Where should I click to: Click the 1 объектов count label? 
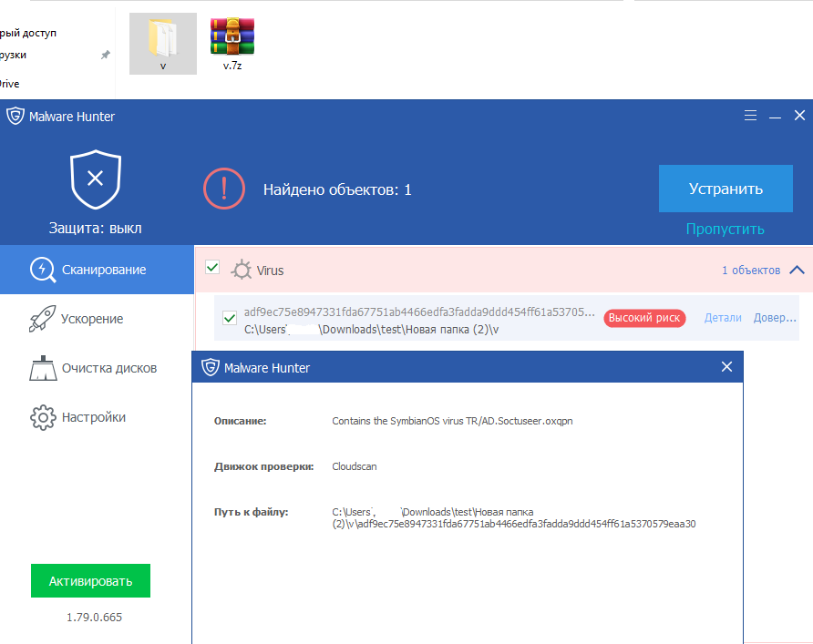(x=751, y=270)
